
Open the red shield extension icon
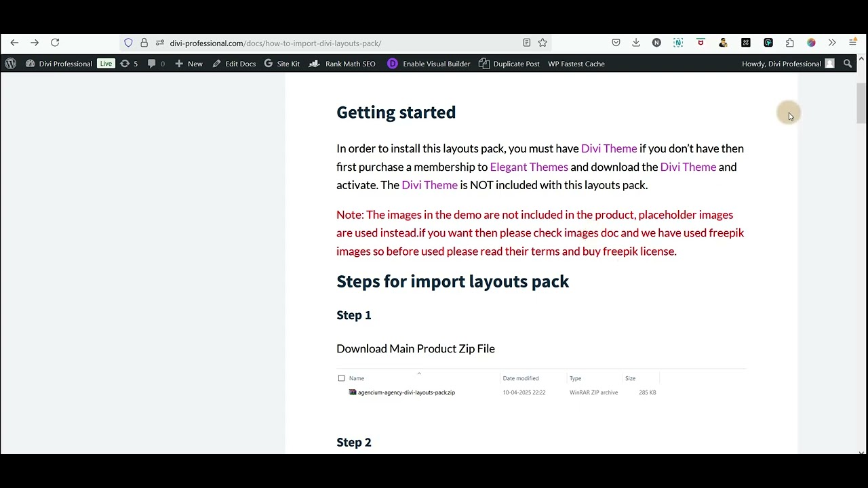[x=701, y=42]
